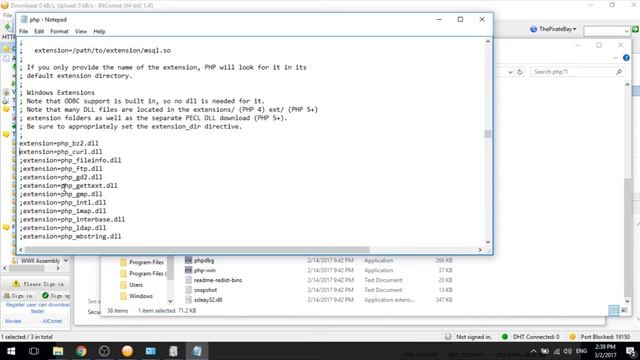Click the magnifier icon in Explorer search box

coord(619,72)
